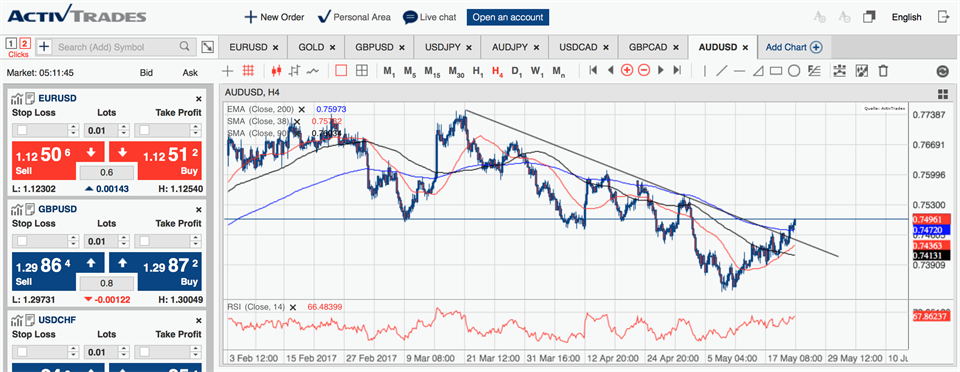The width and height of the screenshot is (960, 372).
Task: Select the vertical line drawing tool
Action: pos(705,71)
